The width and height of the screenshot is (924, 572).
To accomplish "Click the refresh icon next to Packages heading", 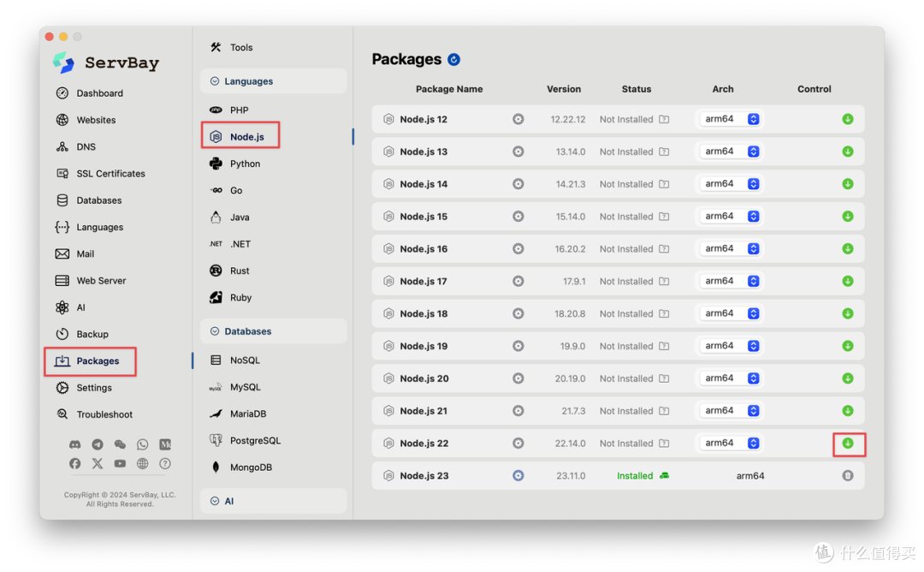I will click(454, 60).
